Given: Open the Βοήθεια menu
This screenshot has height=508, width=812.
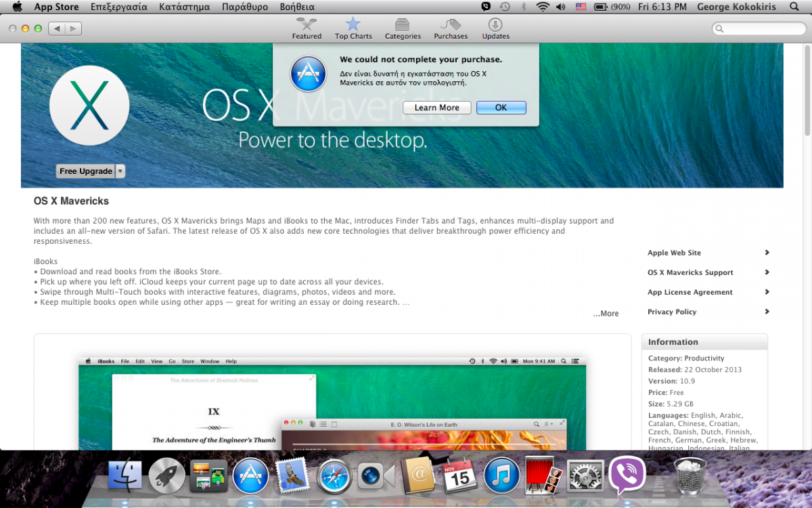Looking at the screenshot, I should tap(297, 7).
